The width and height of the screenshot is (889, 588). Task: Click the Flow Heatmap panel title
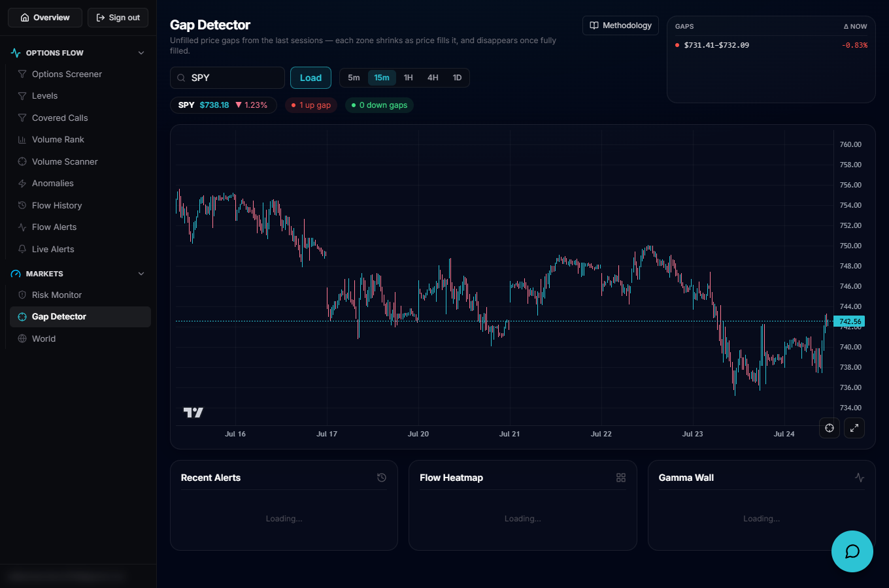point(451,478)
